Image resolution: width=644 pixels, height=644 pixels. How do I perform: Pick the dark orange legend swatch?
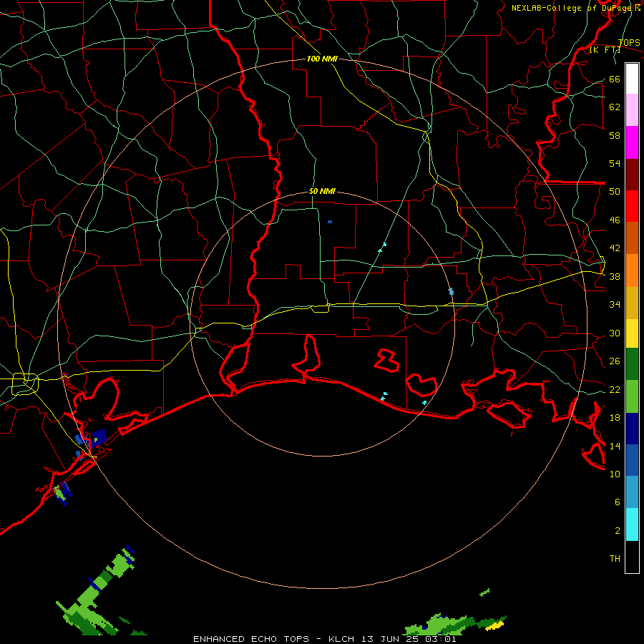[632, 238]
